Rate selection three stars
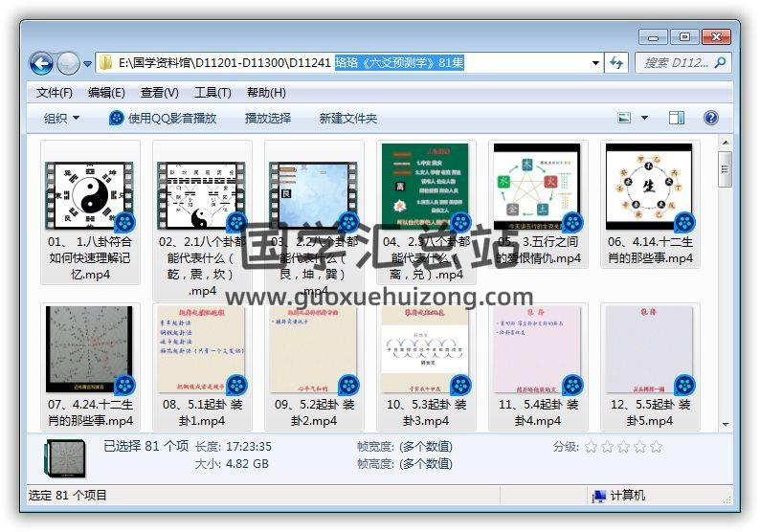Screen dimensions: 760x532 pyautogui.click(x=623, y=446)
